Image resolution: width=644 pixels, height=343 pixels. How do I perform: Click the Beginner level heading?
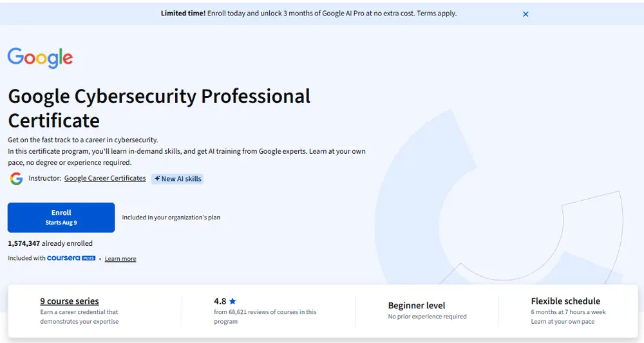pos(417,306)
